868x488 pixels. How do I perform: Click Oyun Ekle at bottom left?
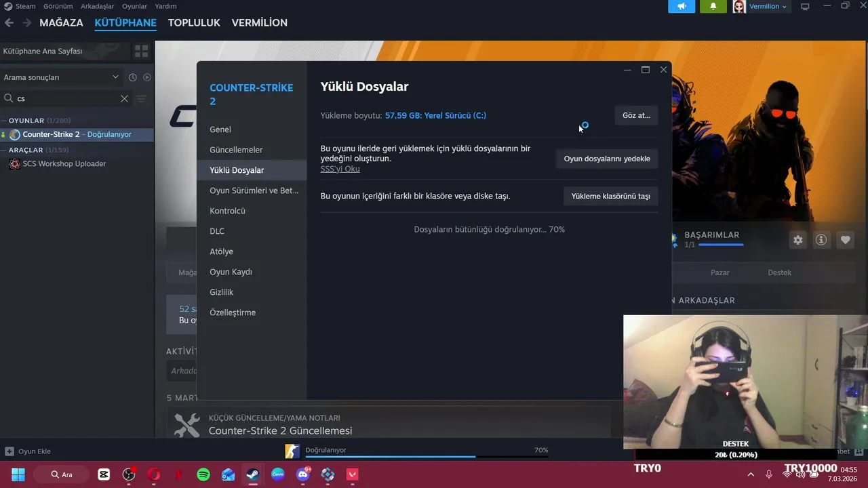click(x=34, y=451)
